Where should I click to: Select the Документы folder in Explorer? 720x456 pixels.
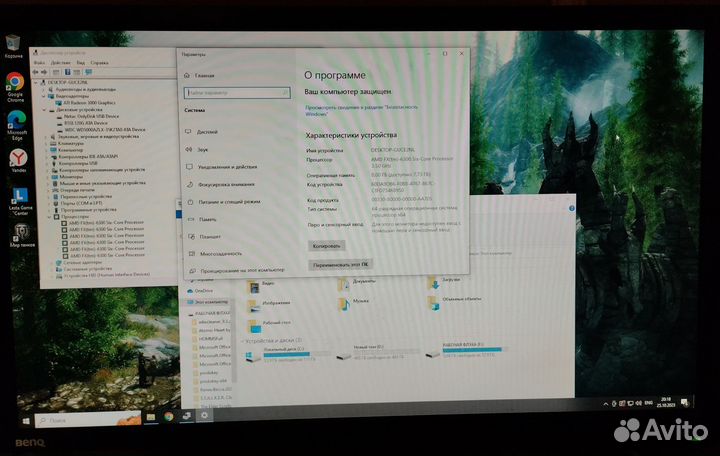pyautogui.click(x=357, y=284)
